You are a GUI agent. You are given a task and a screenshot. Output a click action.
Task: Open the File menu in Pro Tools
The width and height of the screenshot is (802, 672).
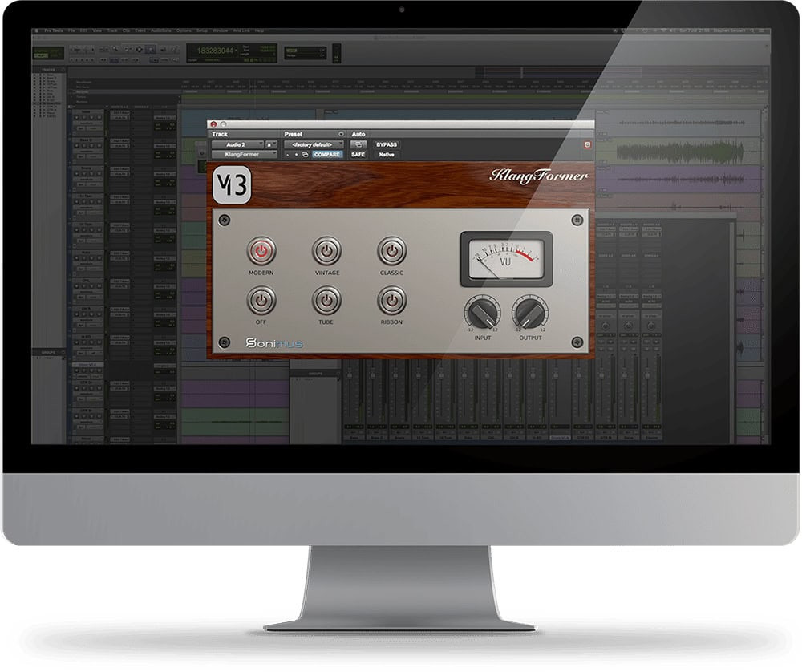tap(71, 30)
